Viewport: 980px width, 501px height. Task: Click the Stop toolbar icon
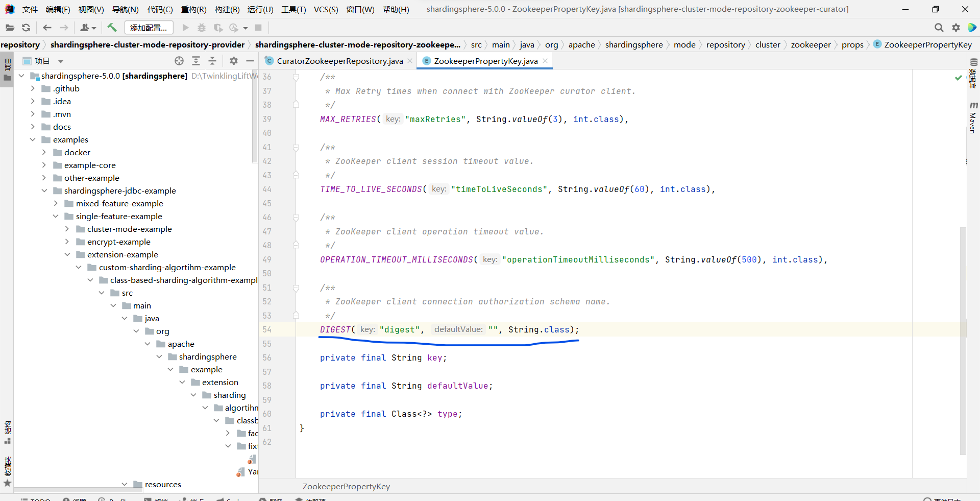tap(258, 28)
